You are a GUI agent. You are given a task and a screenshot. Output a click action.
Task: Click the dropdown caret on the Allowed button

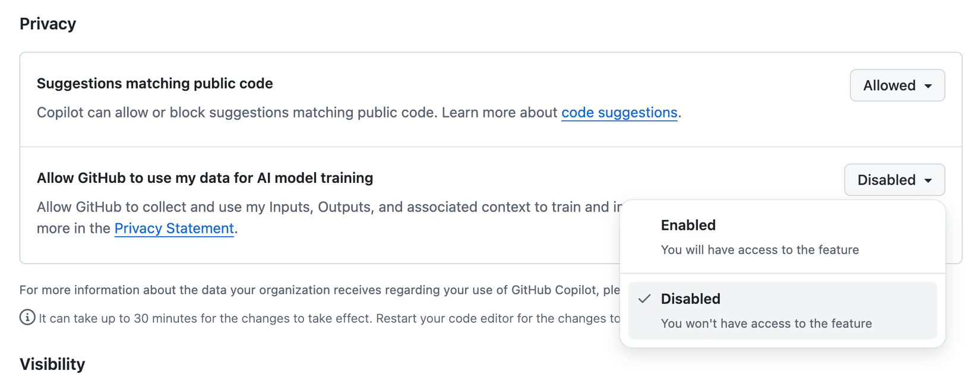[929, 86]
